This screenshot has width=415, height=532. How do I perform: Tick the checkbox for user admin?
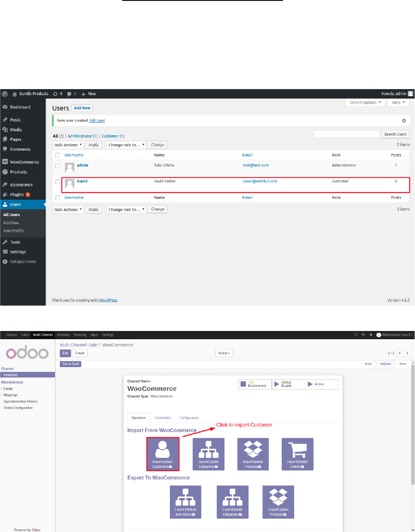click(58, 165)
